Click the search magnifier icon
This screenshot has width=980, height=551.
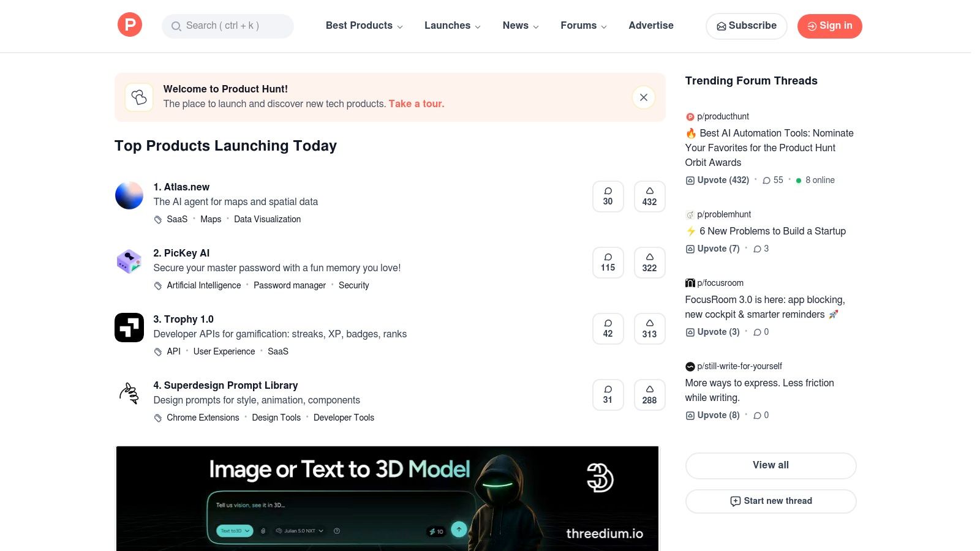click(x=176, y=26)
